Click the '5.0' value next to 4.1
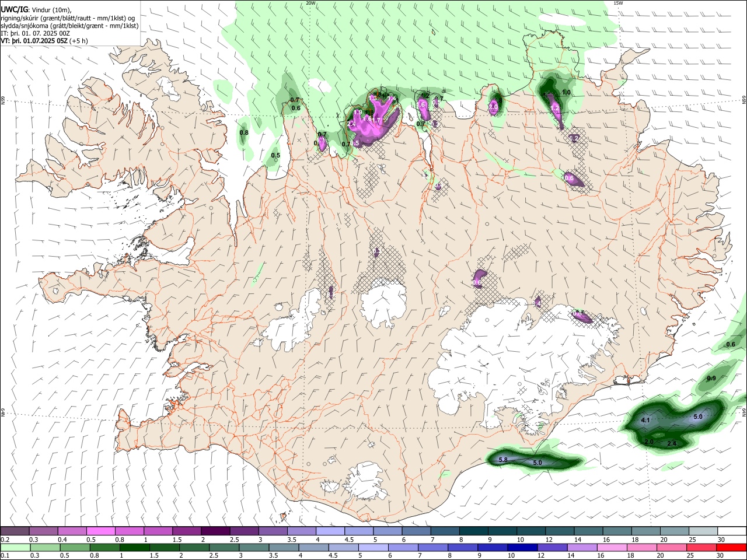Viewport: 747px width, 560px height. 698,416
